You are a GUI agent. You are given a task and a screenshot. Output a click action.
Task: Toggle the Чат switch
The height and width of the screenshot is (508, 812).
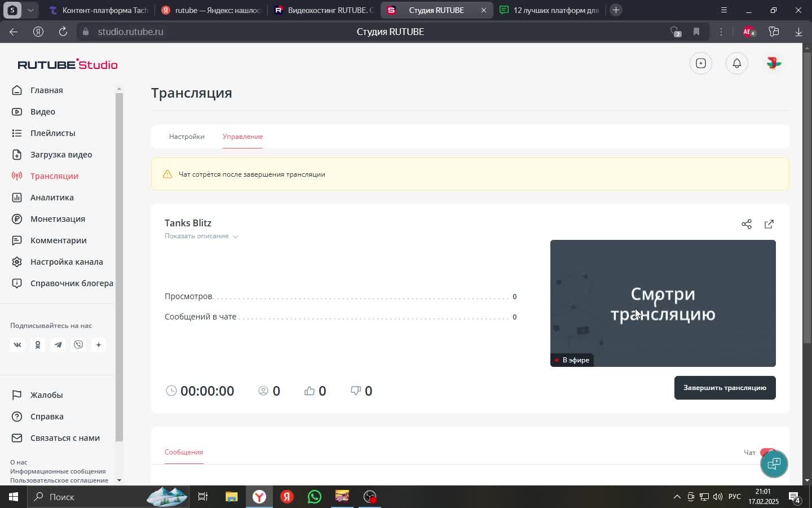point(767,452)
